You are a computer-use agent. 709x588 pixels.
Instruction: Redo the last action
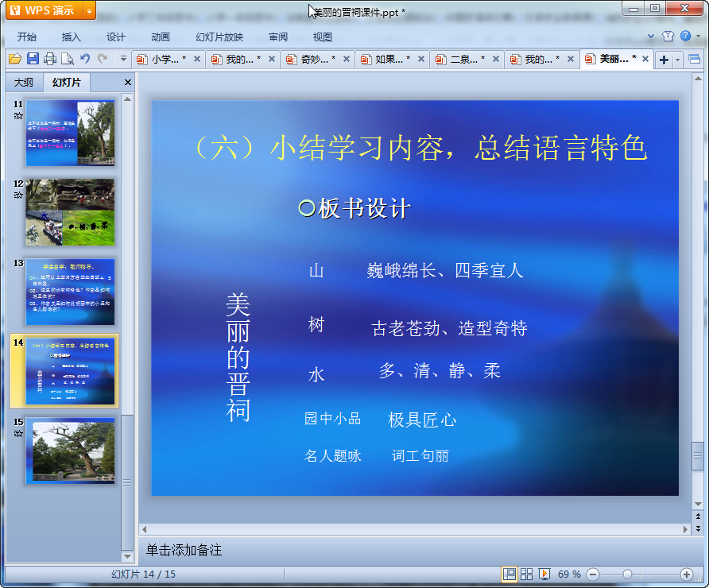[x=103, y=59]
